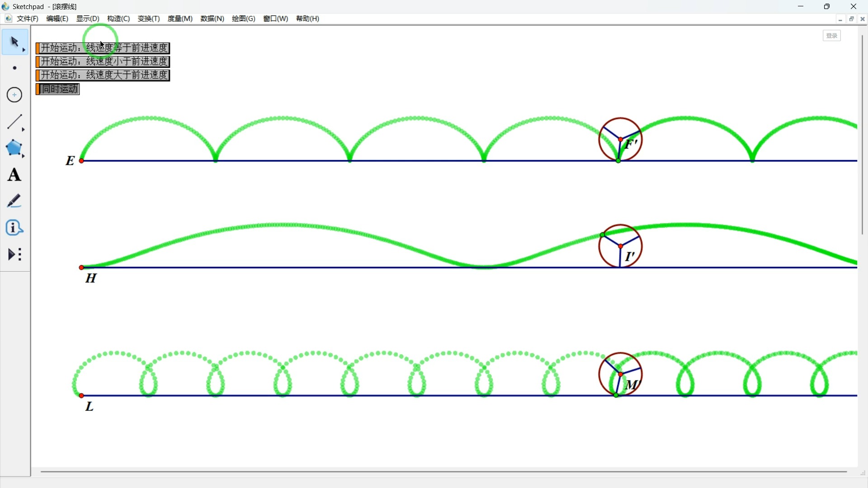Open the 绘图(G) menu
868x488 pixels.
point(244,19)
